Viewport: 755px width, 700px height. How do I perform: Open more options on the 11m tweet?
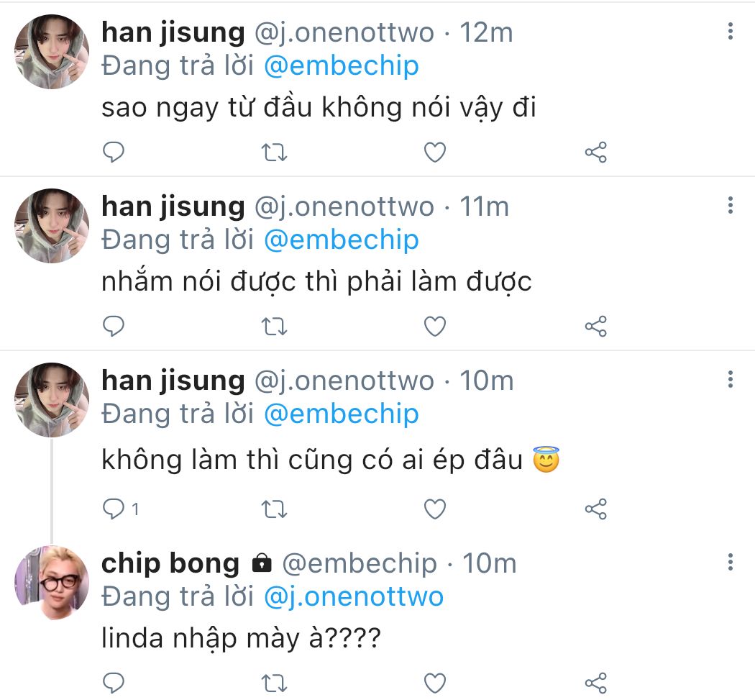click(x=731, y=206)
